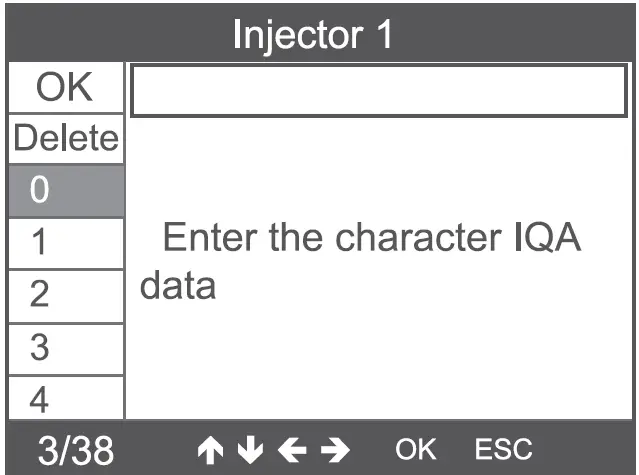Click OK in the bottom status bar
Screen dimensions: 639x475
[x=417, y=448]
